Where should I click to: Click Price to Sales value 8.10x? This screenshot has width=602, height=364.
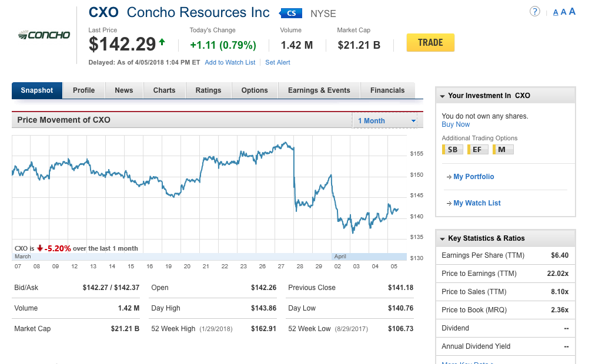coord(560,292)
